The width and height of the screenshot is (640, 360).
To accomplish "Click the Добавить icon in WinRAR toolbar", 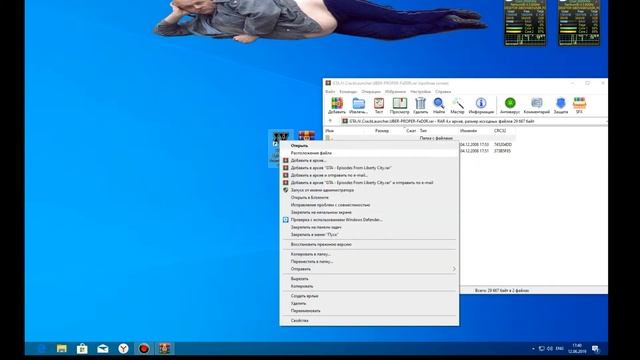I will 337,105.
